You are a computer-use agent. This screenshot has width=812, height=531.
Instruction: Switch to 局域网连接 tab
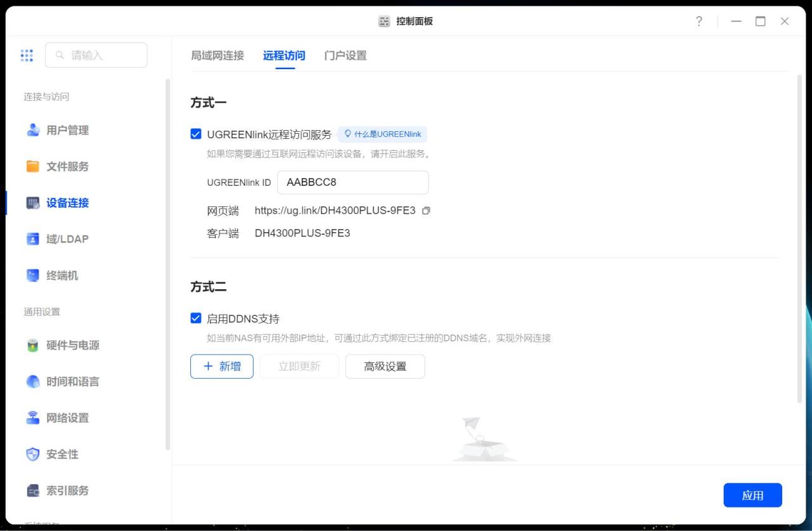coord(218,55)
